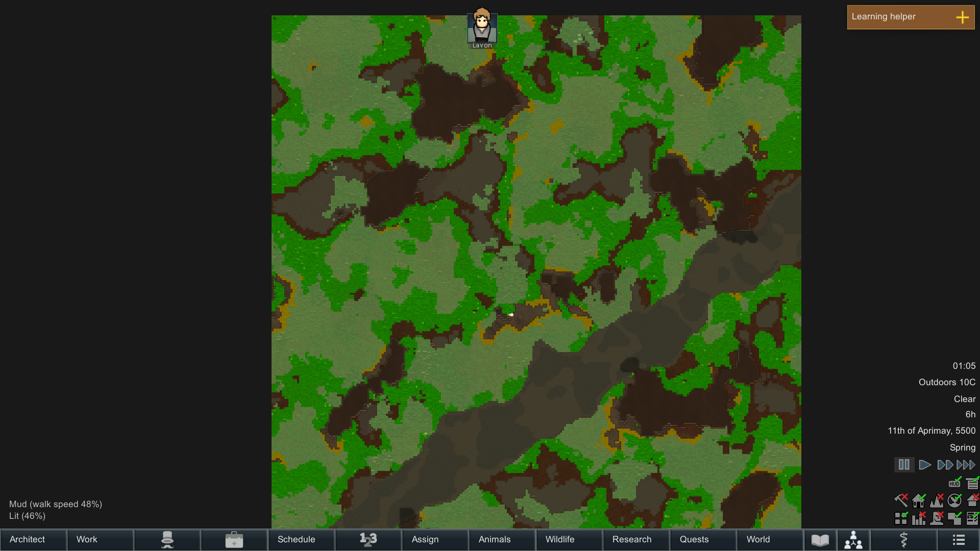The image size is (980, 551).
Task: Toggle the spiky terrain overlay icon
Action: tap(937, 500)
